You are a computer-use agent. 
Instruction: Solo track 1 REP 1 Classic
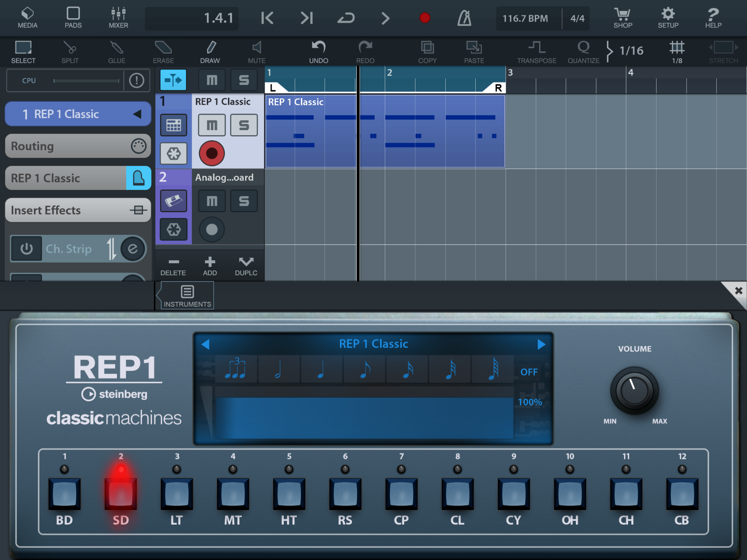pyautogui.click(x=244, y=125)
